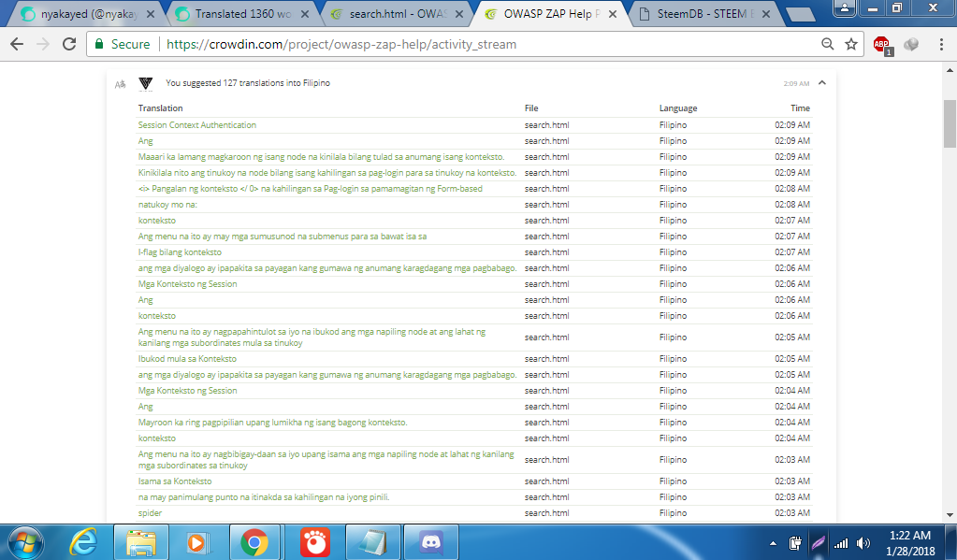Click the user avatar next to suggestion
Screen dimensions: 957x560
click(145, 84)
